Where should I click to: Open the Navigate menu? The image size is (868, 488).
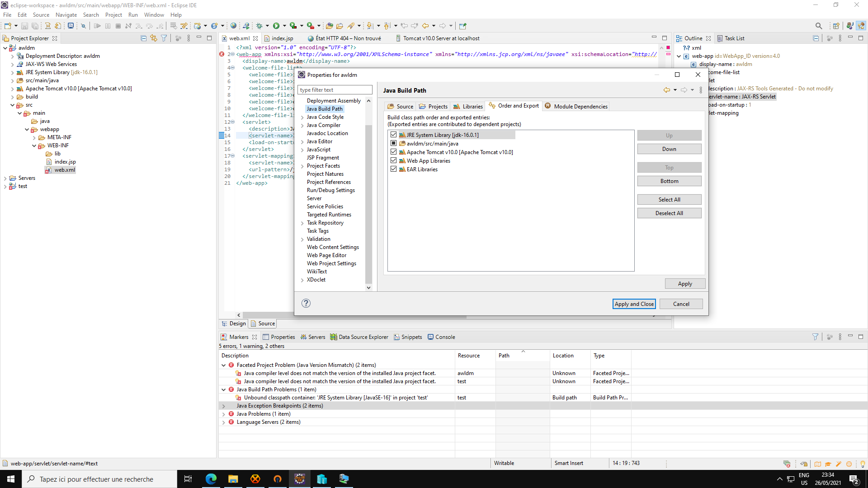66,15
